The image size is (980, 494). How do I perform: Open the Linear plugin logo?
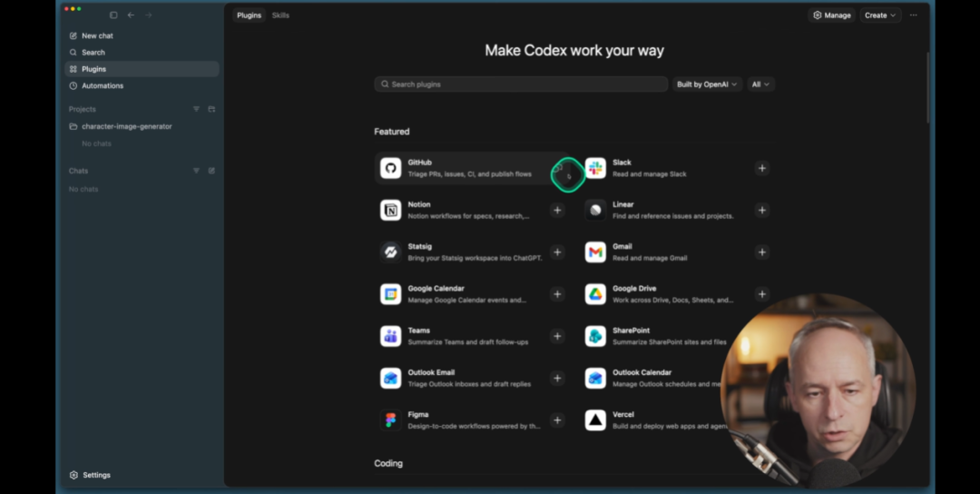(595, 210)
